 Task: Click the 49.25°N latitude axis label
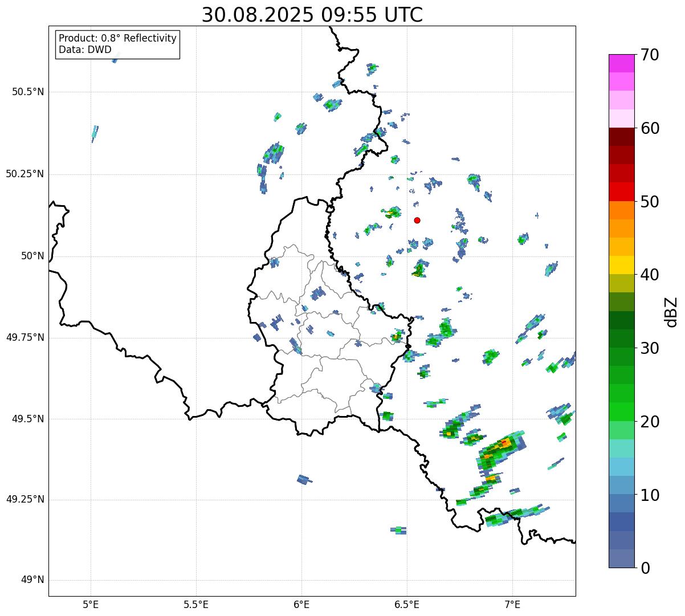[25, 500]
